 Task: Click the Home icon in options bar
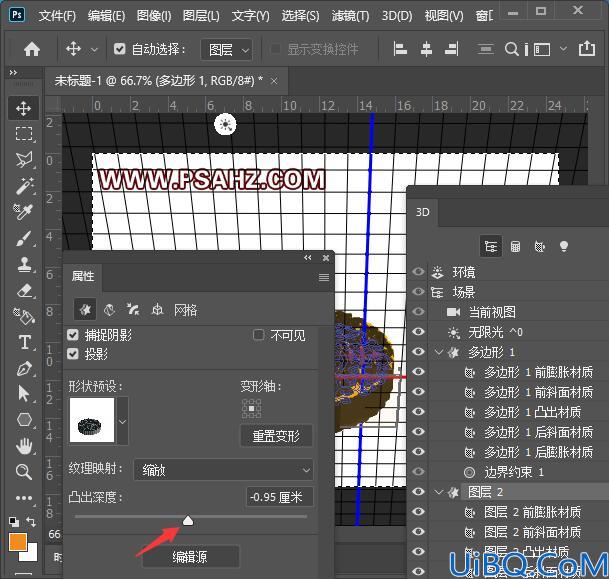point(32,49)
